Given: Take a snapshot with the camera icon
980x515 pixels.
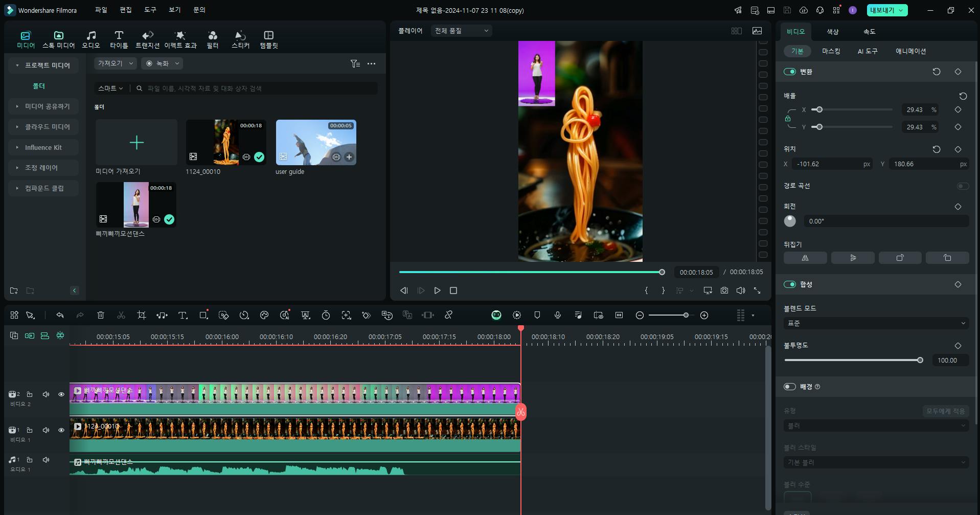Looking at the screenshot, I should click(x=724, y=290).
